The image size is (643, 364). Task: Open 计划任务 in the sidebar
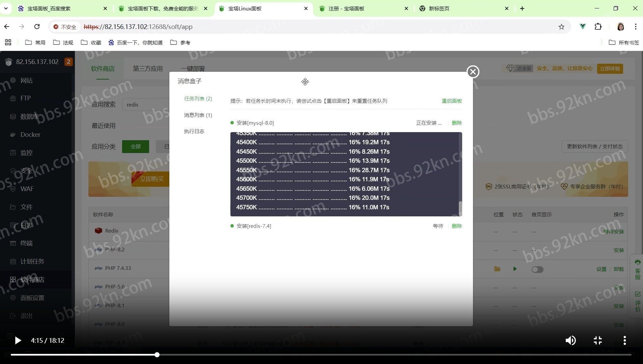point(36,261)
